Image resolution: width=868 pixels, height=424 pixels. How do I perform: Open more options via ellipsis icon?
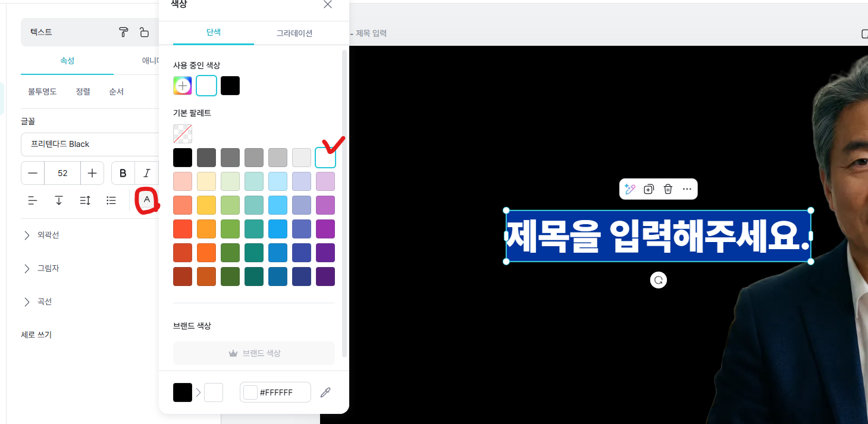687,189
